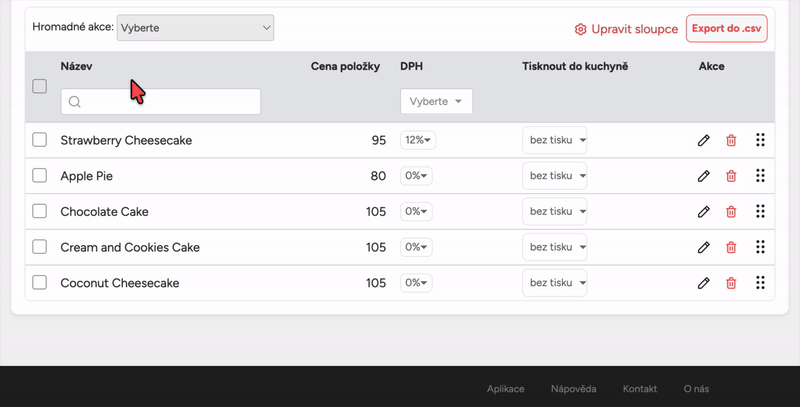Click the drag handle for Chocolate Cake
This screenshot has width=800, height=407.
[x=760, y=212]
